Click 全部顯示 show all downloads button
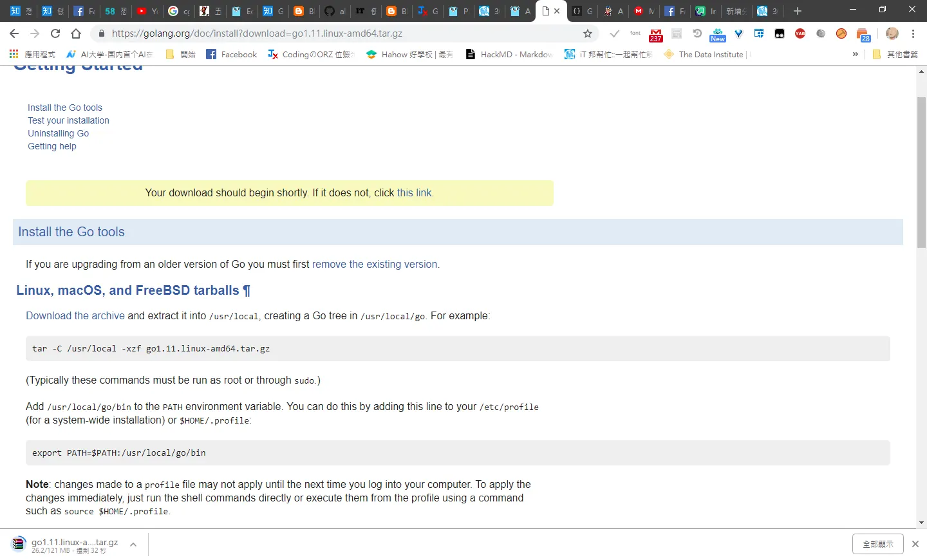 [878, 544]
